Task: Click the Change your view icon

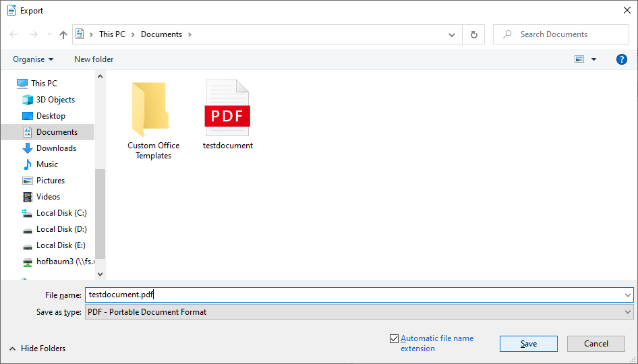Action: tap(579, 59)
